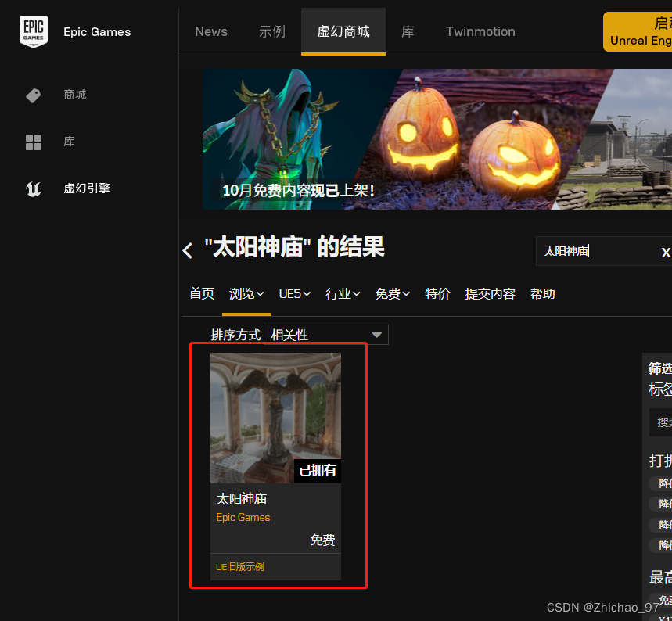Click the 已拥有 owned badge
The width and height of the screenshot is (672, 621).
(318, 471)
